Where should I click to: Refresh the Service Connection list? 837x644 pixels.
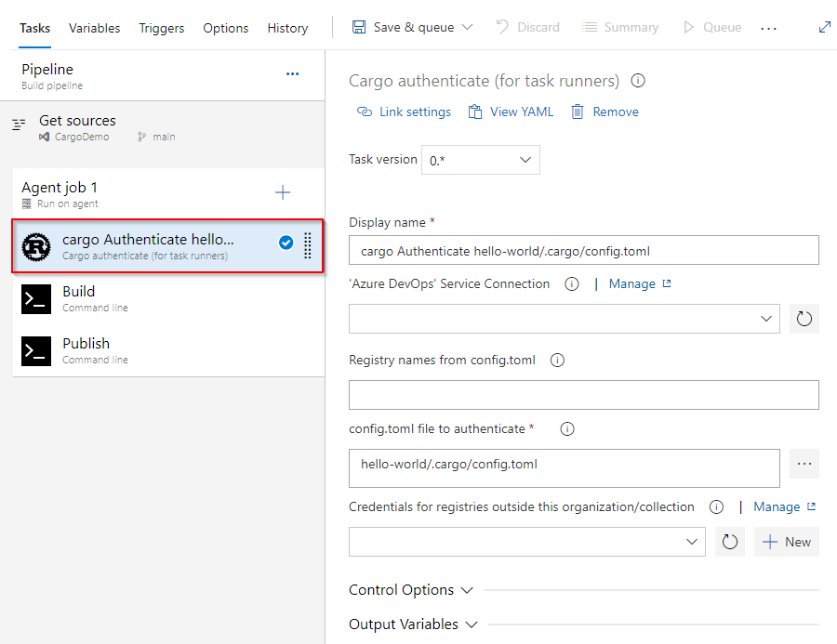[804, 319]
